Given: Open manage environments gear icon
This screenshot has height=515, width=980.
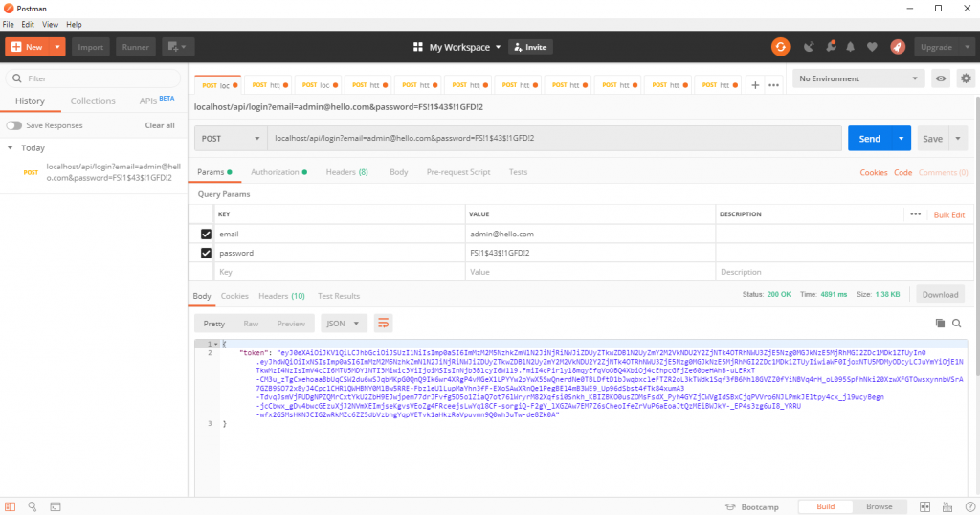Looking at the screenshot, I should pos(966,78).
